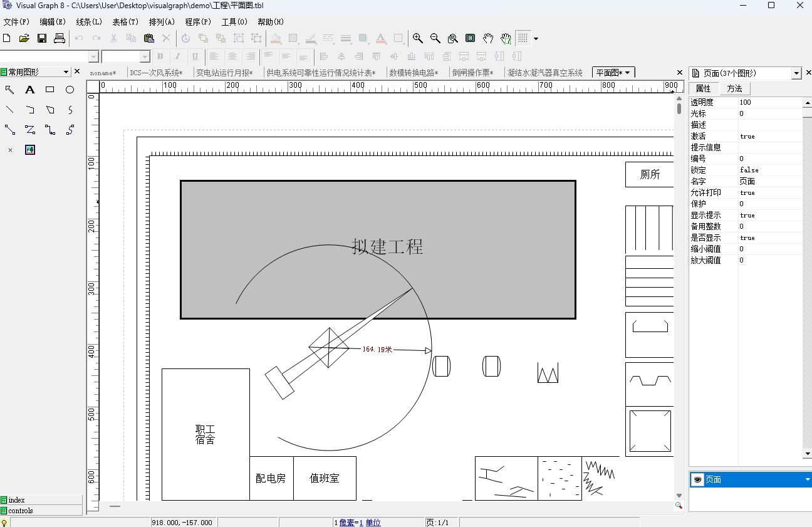This screenshot has height=527, width=812.
Task: Select the freehand curve tool
Action: point(70,110)
